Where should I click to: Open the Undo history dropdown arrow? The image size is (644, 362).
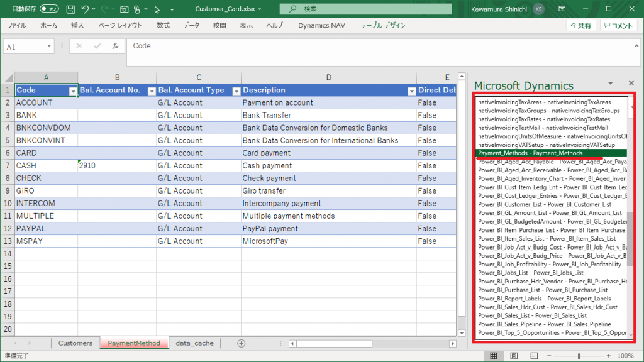pyautogui.click(x=94, y=9)
